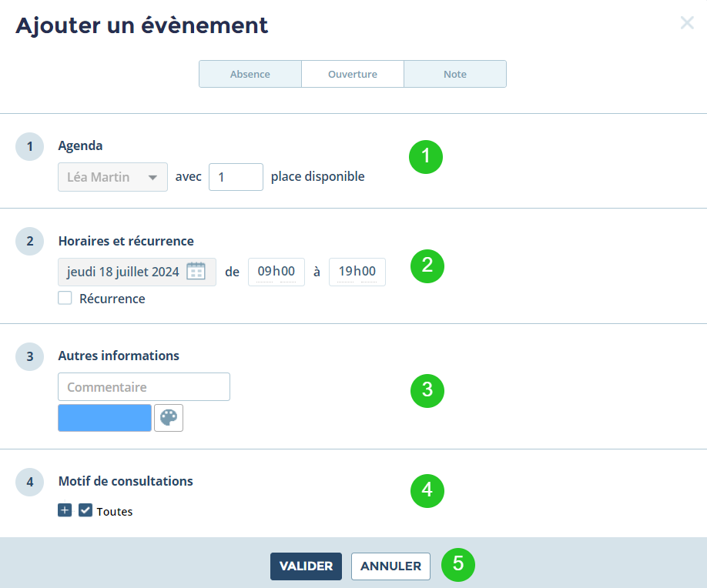Select the 09h00 start time field
707x588 pixels.
pyautogui.click(x=276, y=272)
